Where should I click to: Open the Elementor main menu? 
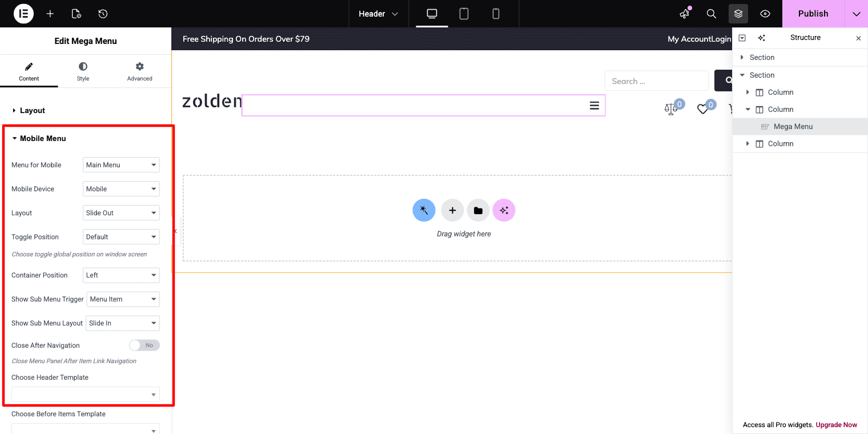click(23, 13)
